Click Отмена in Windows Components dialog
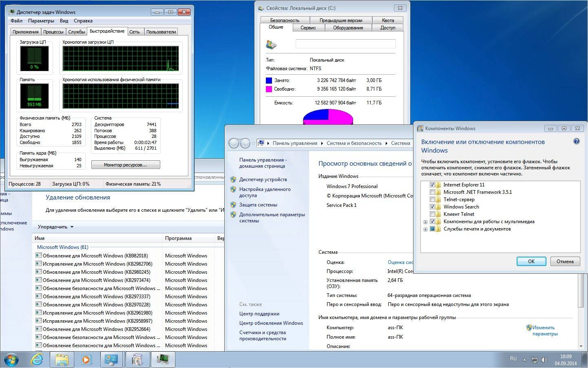 pyautogui.click(x=565, y=262)
